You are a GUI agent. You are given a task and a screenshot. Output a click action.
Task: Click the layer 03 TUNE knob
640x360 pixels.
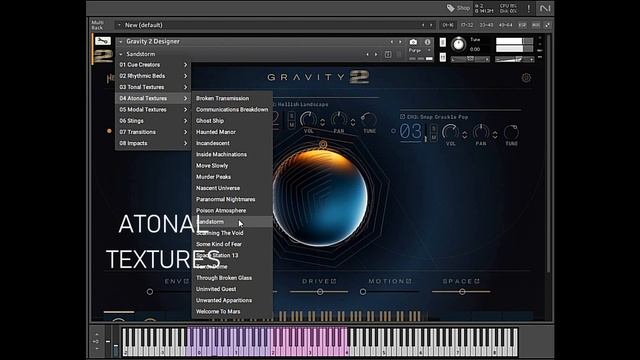[x=511, y=132]
